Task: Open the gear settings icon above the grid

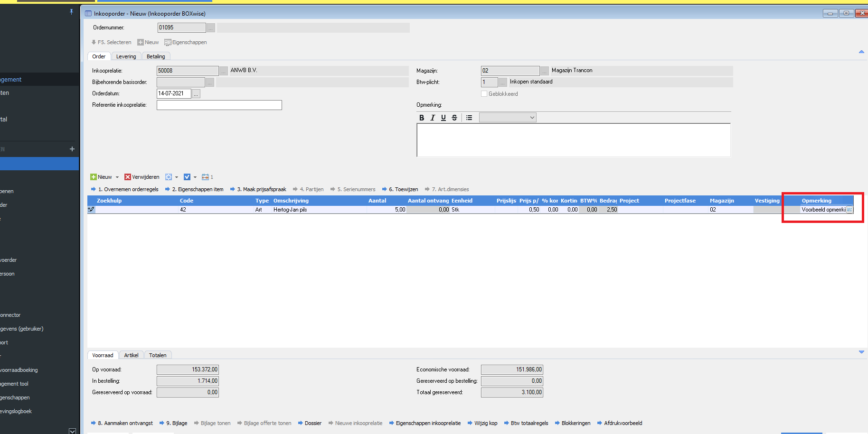Action: [x=169, y=177]
